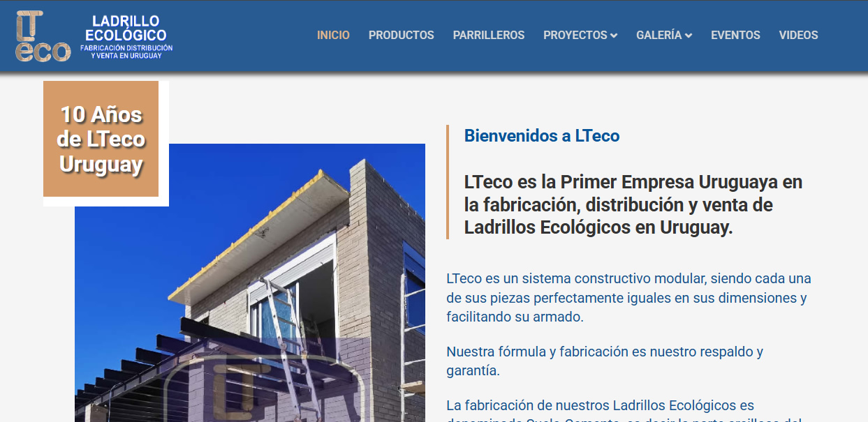This screenshot has width=868, height=422.
Task: Click the paragraph about sistema constructivo modular
Action: click(x=628, y=296)
